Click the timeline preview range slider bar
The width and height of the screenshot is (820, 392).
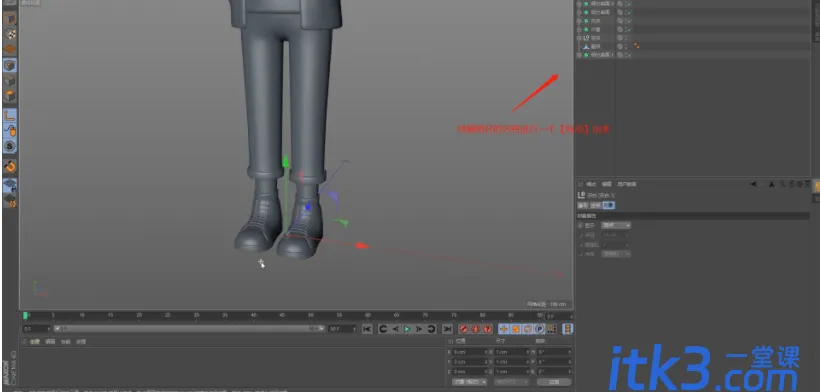(190, 329)
